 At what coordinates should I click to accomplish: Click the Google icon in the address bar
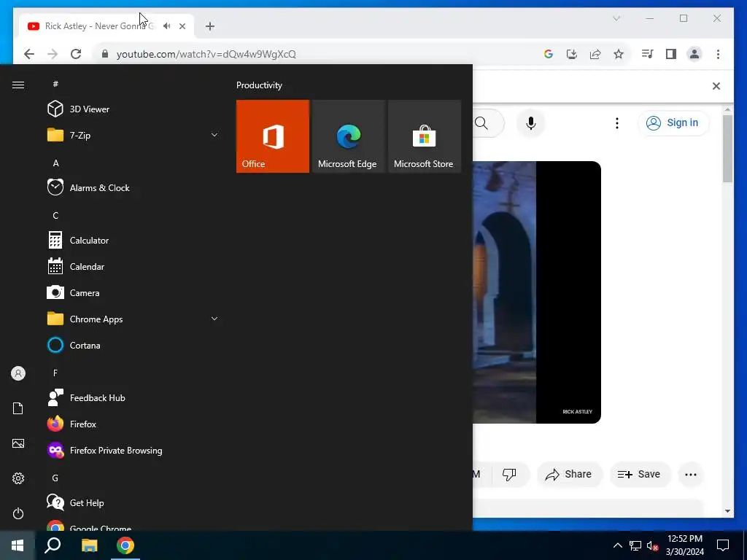549,54
